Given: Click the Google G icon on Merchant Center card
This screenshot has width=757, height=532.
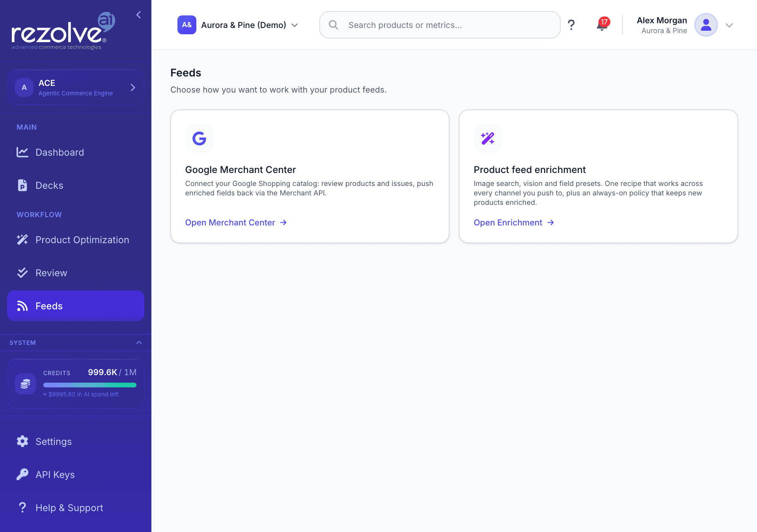Looking at the screenshot, I should click(200, 138).
